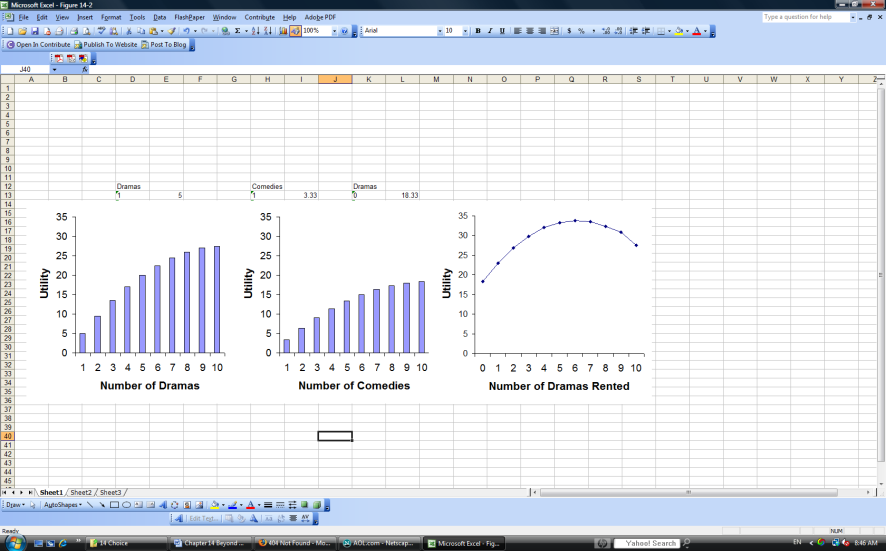Click the Print icon in Standard toolbar
Screen dimensions: 886x551
coord(74,31)
